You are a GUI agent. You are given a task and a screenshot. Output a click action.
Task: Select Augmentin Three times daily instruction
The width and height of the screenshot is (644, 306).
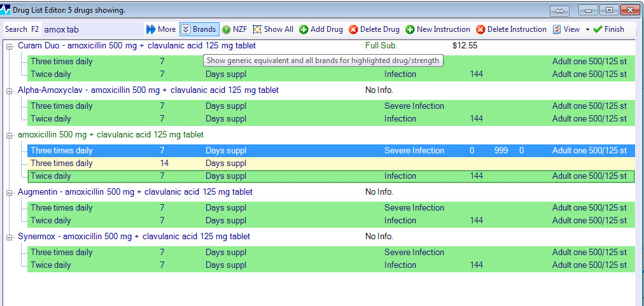(331, 208)
